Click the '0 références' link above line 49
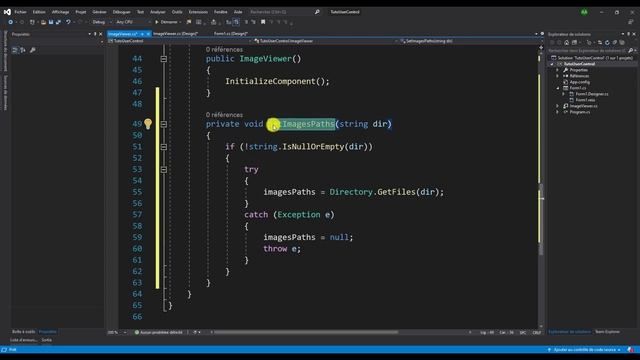 [224, 115]
